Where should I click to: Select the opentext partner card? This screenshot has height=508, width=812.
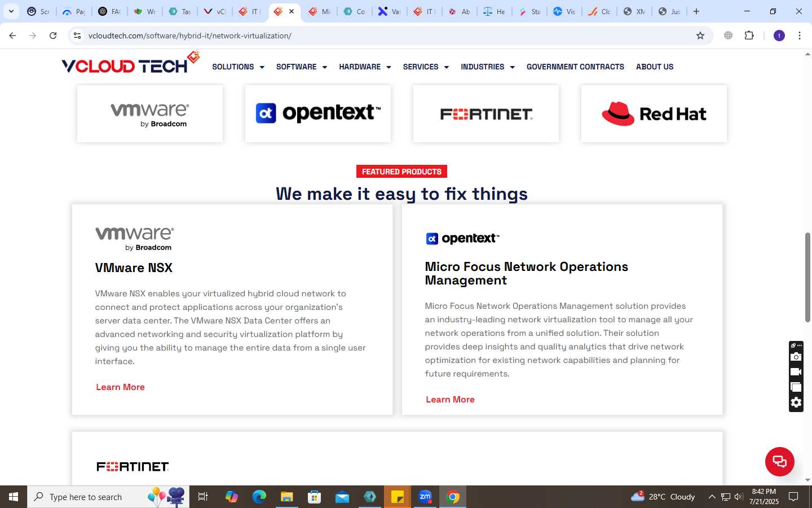pos(318,113)
